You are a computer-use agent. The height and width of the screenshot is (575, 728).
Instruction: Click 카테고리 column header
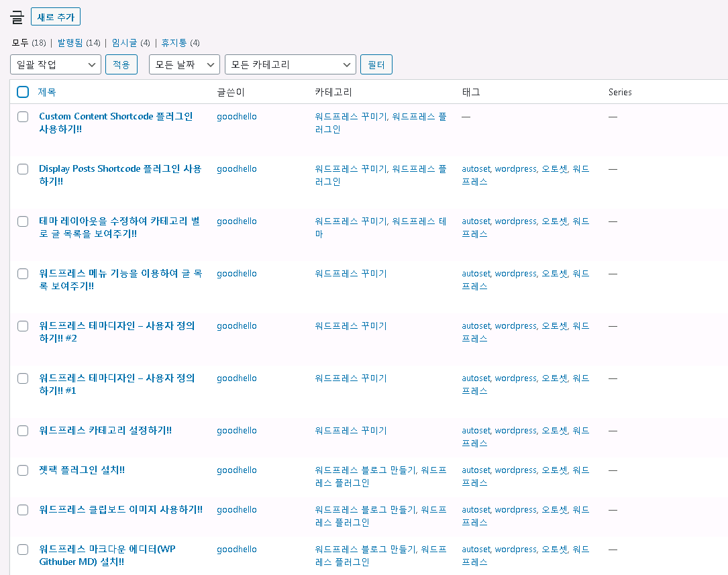(x=333, y=92)
